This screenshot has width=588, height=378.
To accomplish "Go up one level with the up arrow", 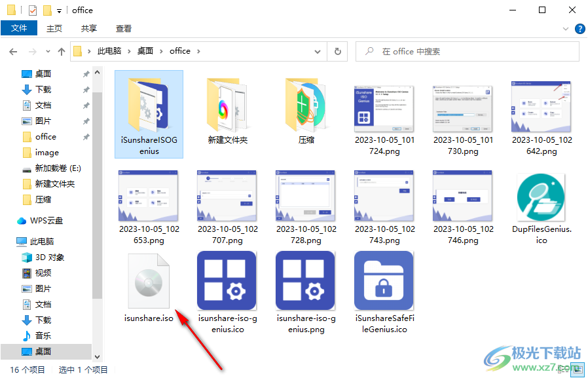I will point(62,51).
